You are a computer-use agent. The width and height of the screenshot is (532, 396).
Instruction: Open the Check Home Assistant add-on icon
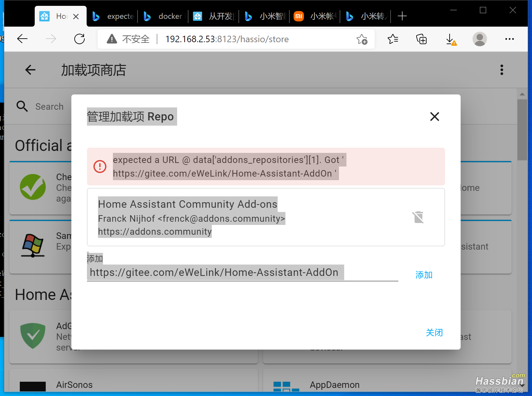(33, 187)
